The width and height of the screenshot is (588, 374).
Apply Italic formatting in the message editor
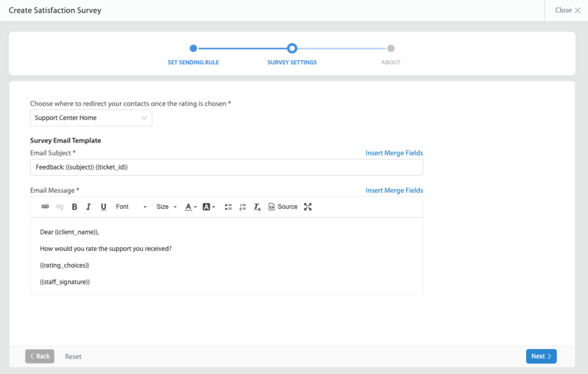(x=88, y=206)
